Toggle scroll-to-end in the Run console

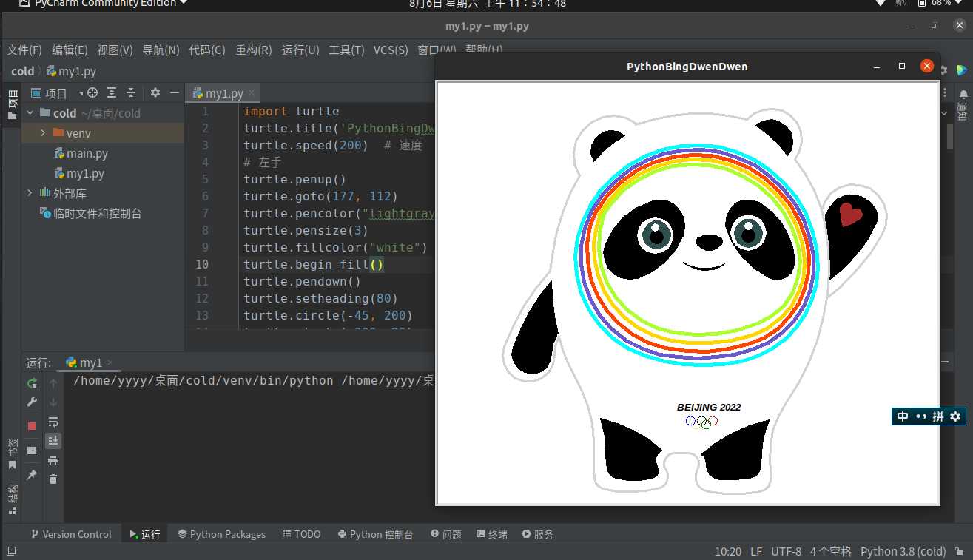[x=53, y=441]
